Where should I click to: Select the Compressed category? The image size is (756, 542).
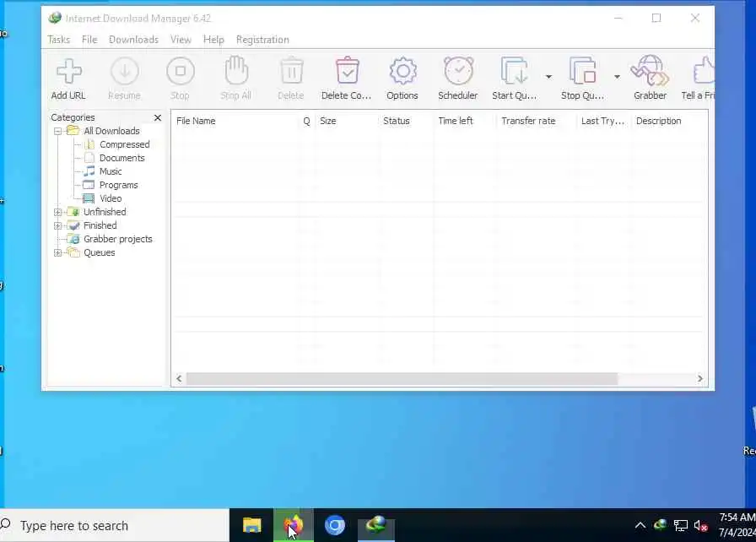point(124,144)
